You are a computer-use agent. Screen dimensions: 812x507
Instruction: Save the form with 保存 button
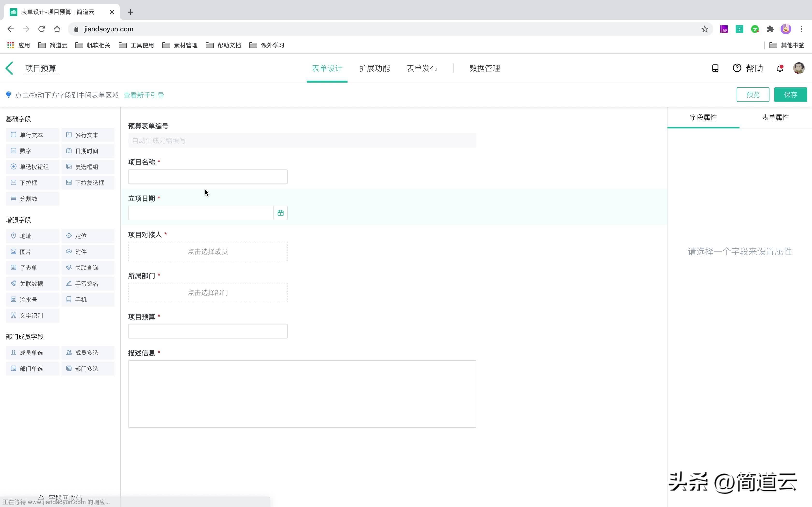pos(790,95)
